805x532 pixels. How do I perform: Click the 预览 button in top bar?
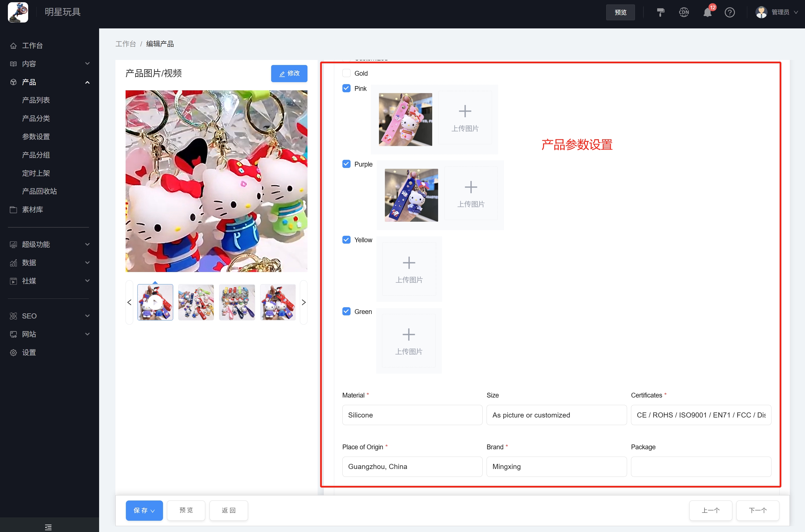620,13
